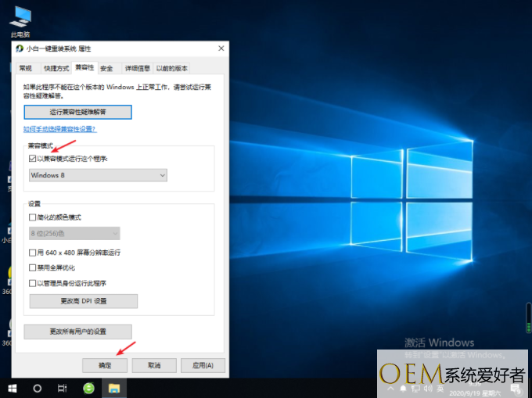Open the Windows Start menu
This screenshot has width=532, height=398.
click(x=12, y=388)
